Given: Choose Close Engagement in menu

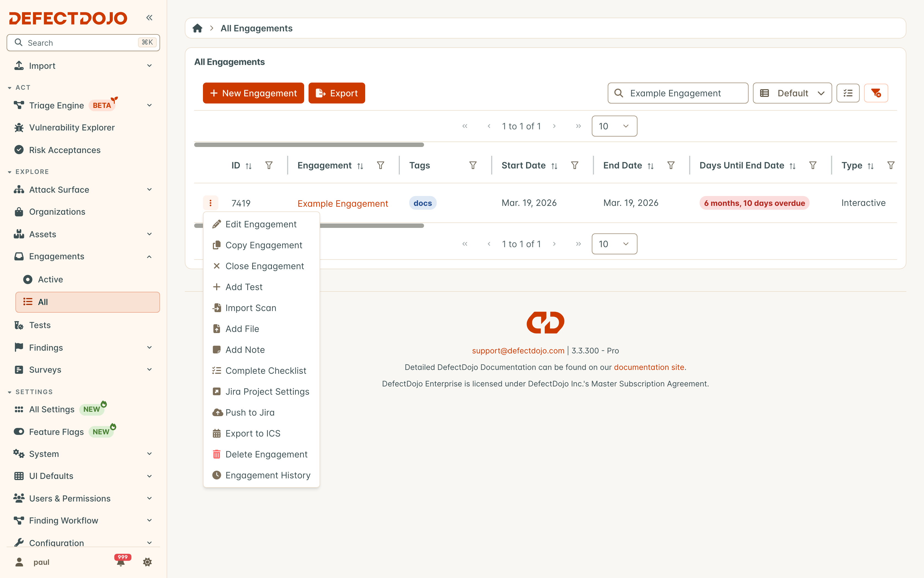Looking at the screenshot, I should point(261,266).
